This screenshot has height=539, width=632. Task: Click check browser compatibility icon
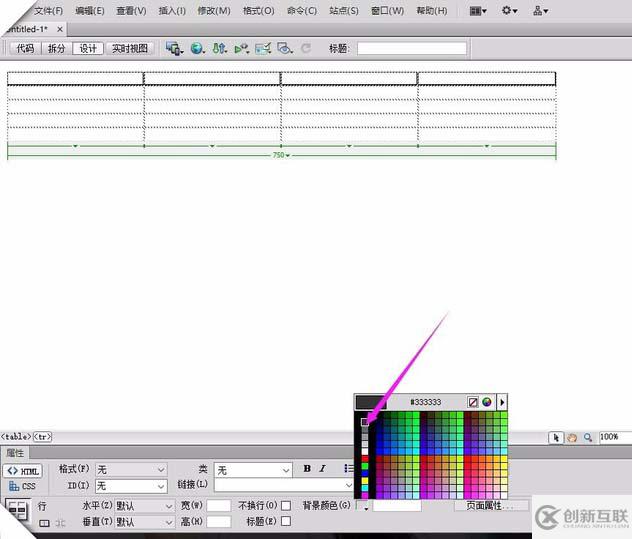coord(263,49)
